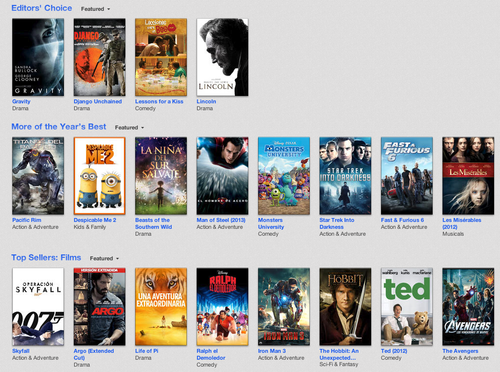Open the Ralph el Demoledor poster
The width and height of the screenshot is (500, 372).
point(222,307)
